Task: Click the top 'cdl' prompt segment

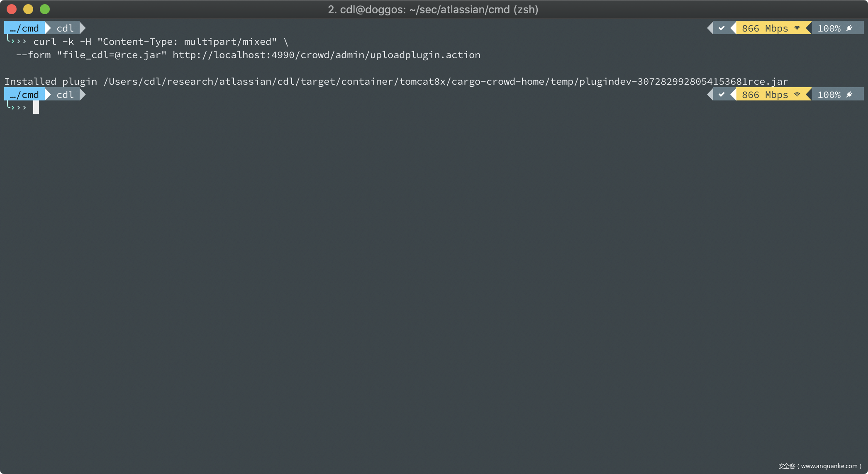Action: tap(65, 28)
